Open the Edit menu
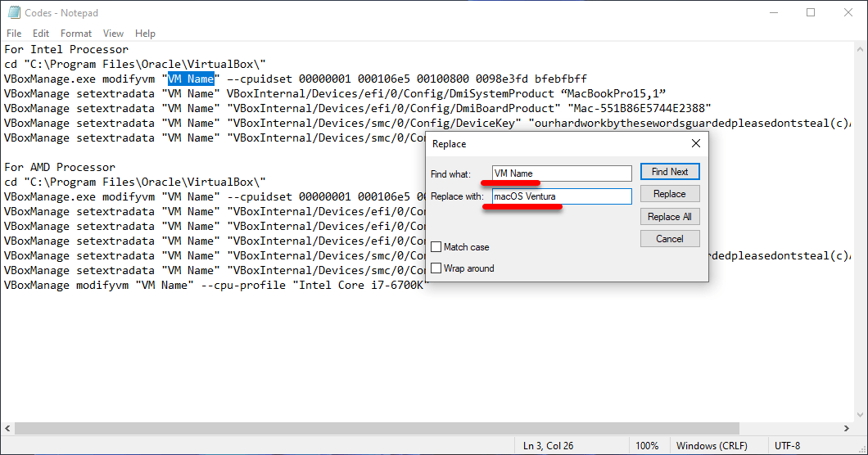868x455 pixels. pos(40,34)
